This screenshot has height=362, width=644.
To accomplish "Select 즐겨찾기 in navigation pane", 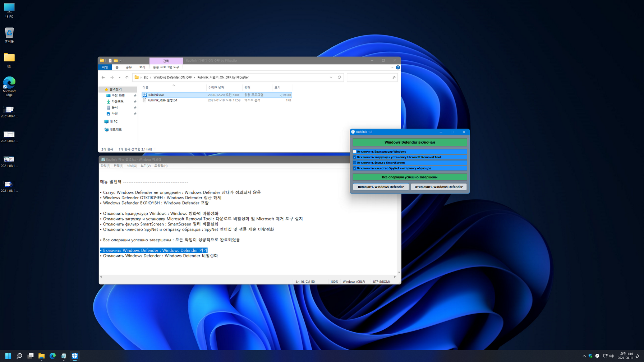I will [x=115, y=89].
